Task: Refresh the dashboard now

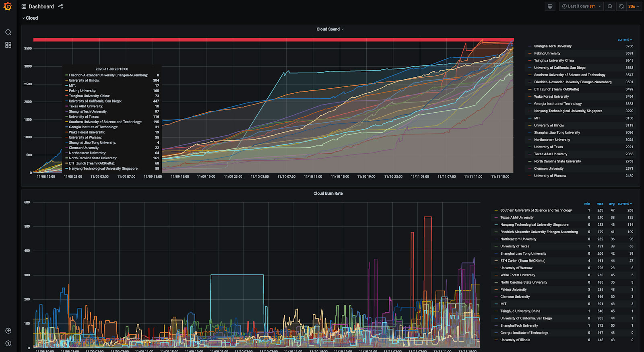Action: 621,6
